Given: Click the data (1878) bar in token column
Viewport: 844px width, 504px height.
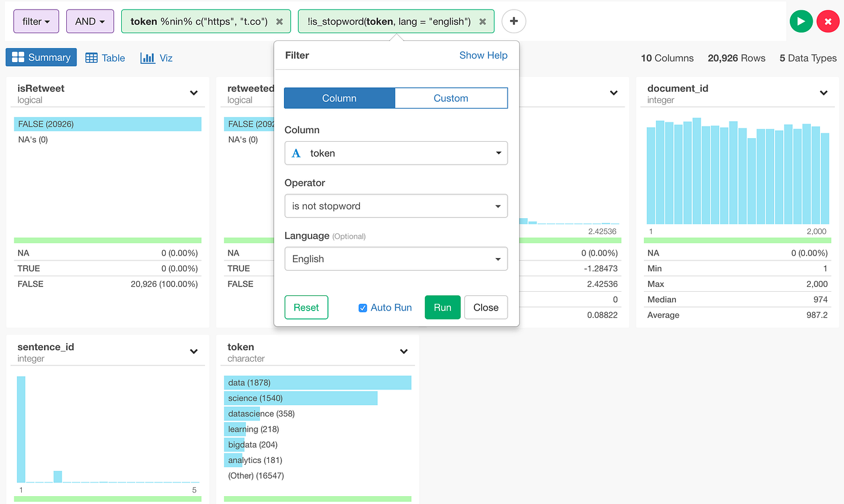Looking at the screenshot, I should [318, 382].
